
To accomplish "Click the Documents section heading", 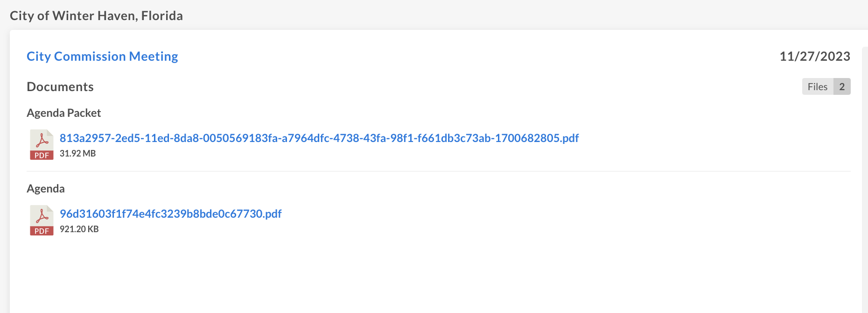I will point(60,86).
